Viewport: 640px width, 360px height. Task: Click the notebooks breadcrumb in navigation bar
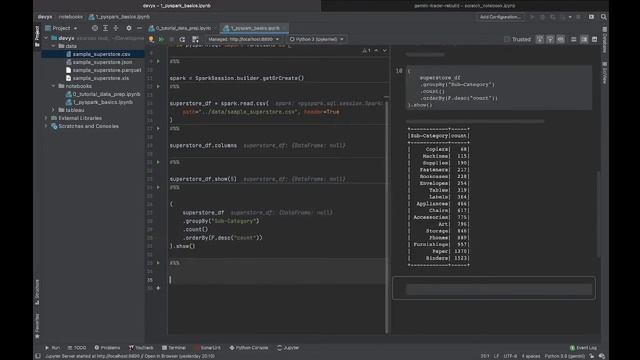(71, 17)
